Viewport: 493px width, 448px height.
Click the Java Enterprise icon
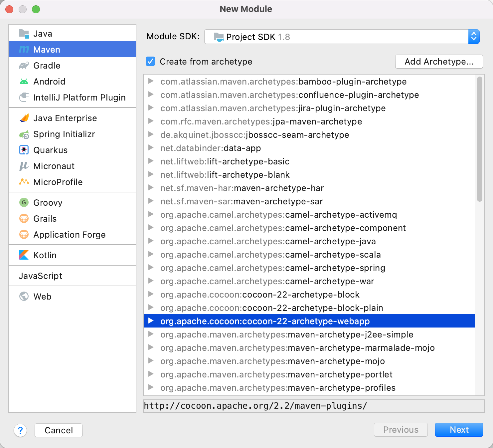24,118
